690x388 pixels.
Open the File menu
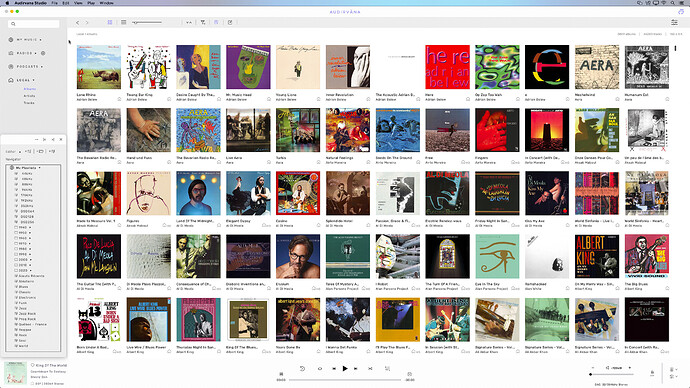(x=54, y=3)
